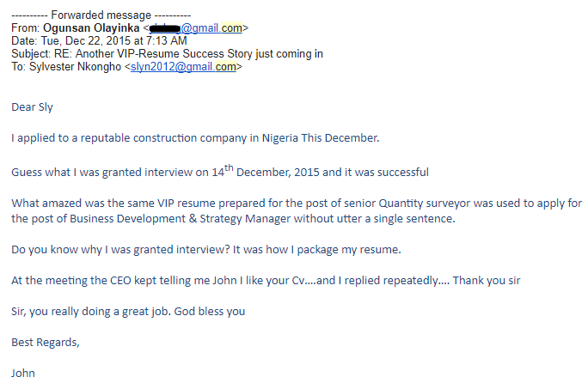Open the redacted sender gmail address link
Viewport: 588px width, 389px height.
[x=195, y=28]
